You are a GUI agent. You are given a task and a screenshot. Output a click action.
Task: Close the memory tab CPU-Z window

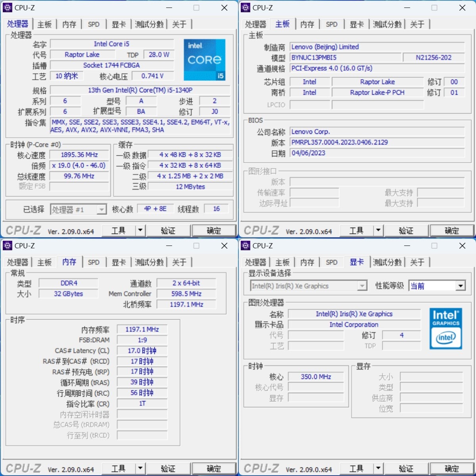(x=224, y=246)
